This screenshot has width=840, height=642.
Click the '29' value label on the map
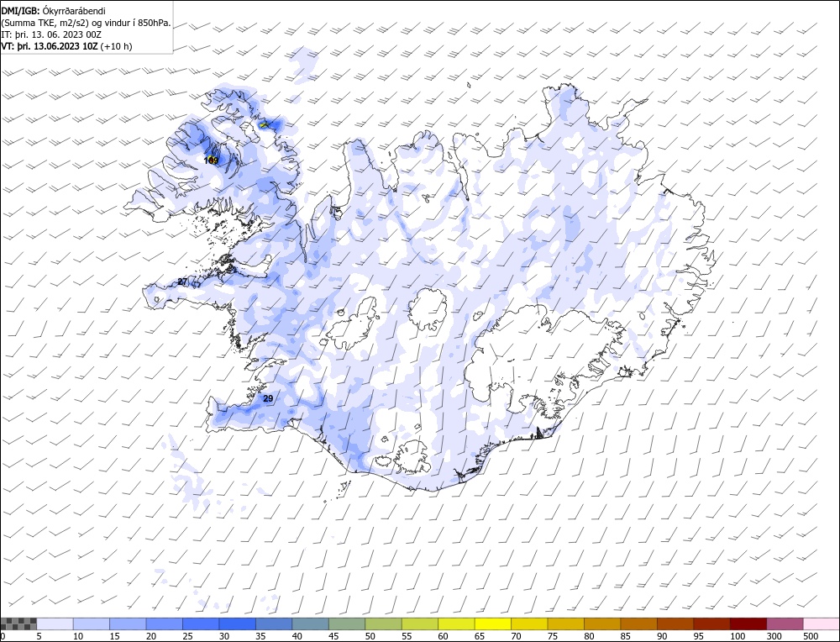pyautogui.click(x=269, y=398)
